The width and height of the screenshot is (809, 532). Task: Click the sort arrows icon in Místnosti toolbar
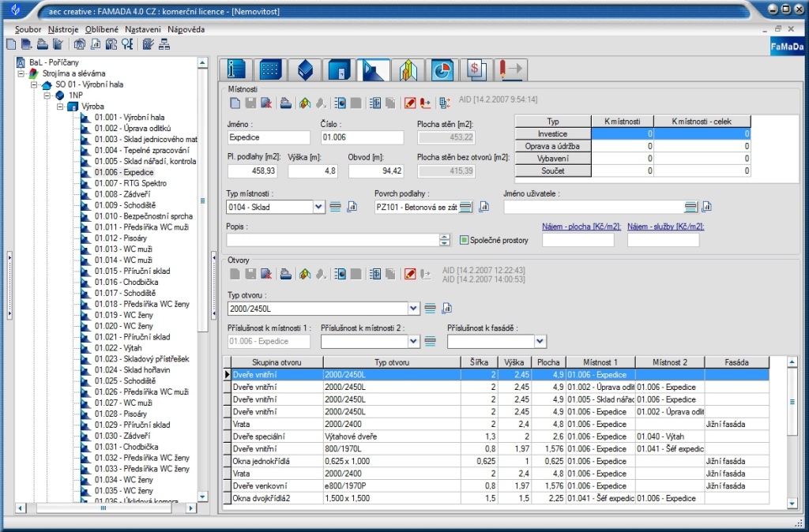click(x=445, y=103)
